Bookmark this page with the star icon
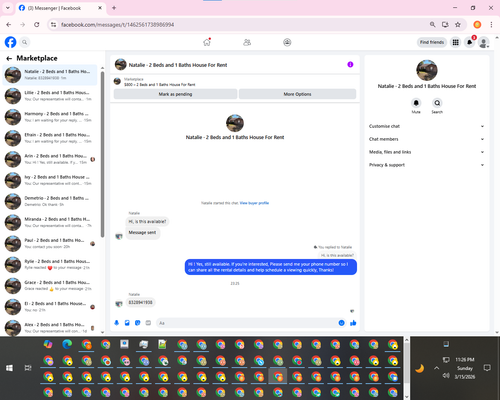 (x=458, y=25)
